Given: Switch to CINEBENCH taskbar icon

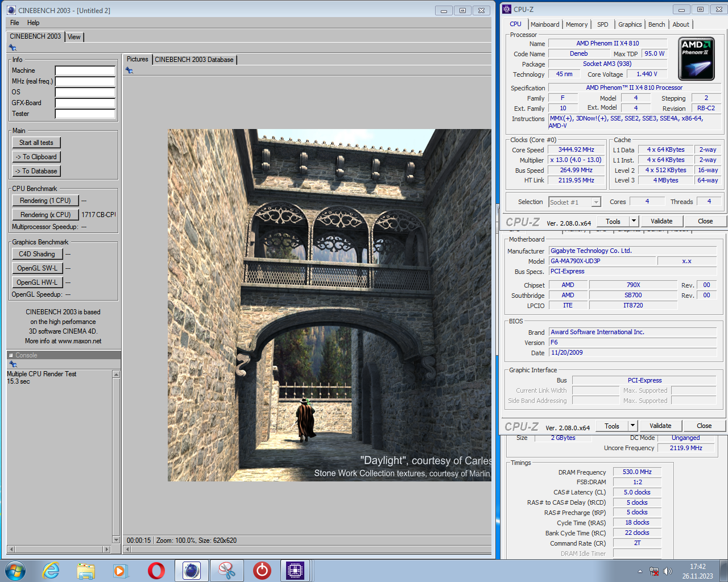Looking at the screenshot, I should click(192, 571).
